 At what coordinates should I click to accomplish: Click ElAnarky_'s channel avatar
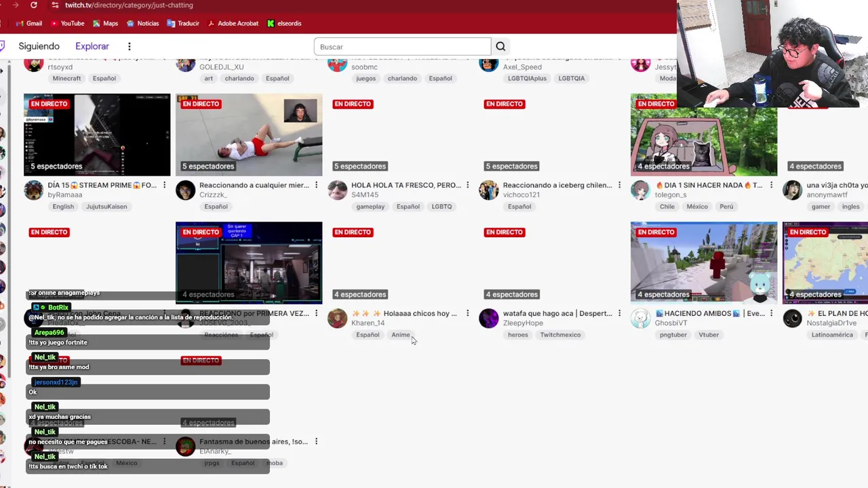[185, 447]
